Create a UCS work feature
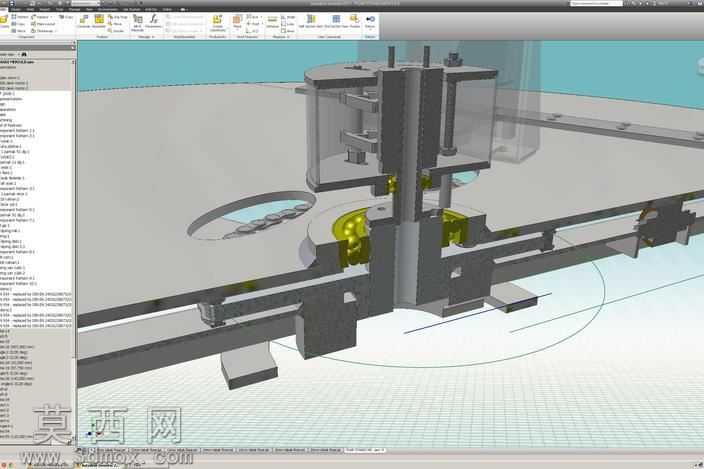The width and height of the screenshot is (704, 469). [x=253, y=31]
